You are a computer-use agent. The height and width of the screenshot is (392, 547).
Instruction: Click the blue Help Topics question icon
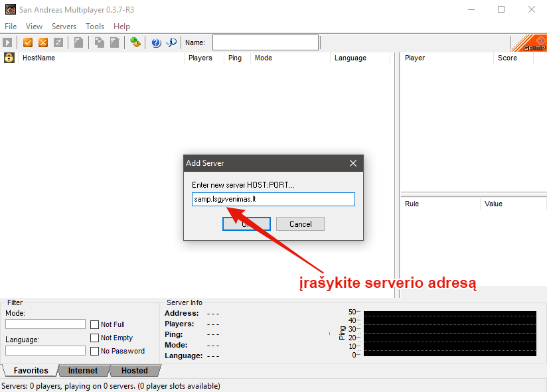point(156,42)
